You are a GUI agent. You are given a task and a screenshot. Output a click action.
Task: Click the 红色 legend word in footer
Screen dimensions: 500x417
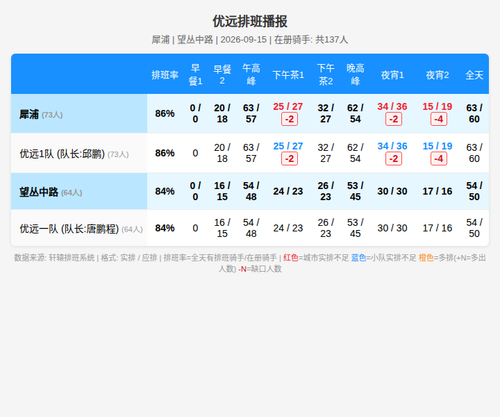291,258
